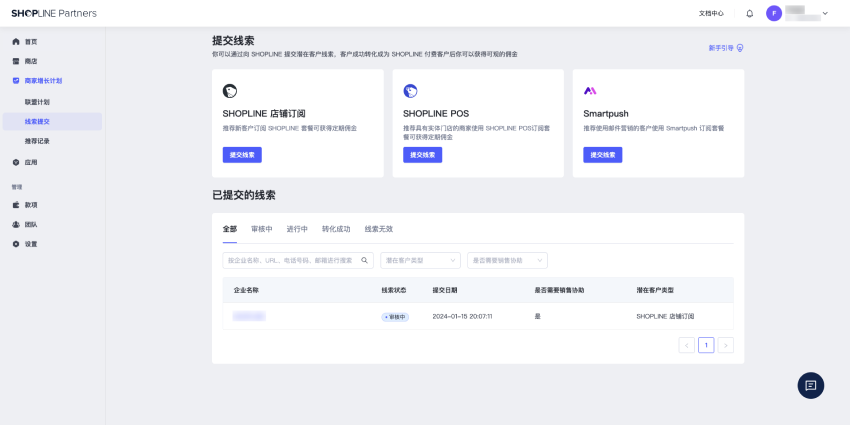850x425 pixels.
Task: Click the 设置 gear icon in sidebar
Action: [16, 244]
